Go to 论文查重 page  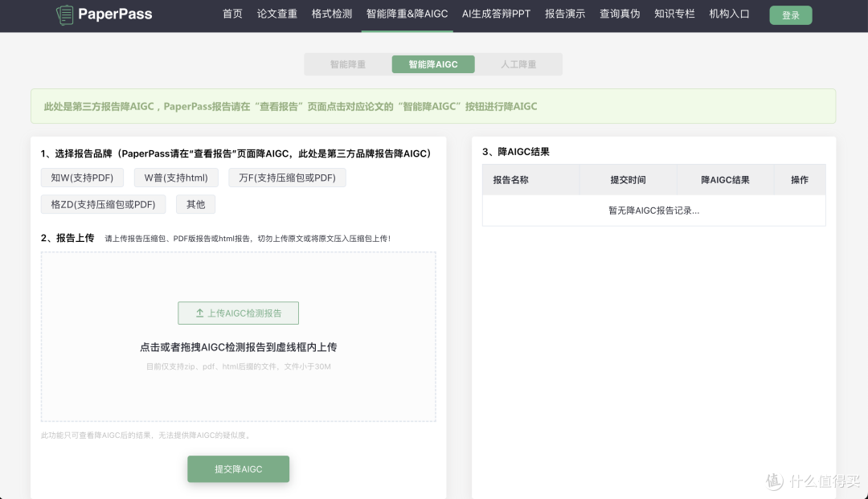click(x=276, y=14)
